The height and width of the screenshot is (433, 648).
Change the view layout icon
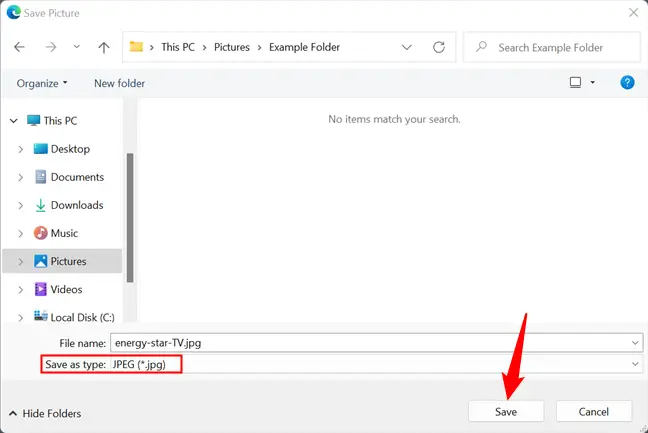coord(575,83)
